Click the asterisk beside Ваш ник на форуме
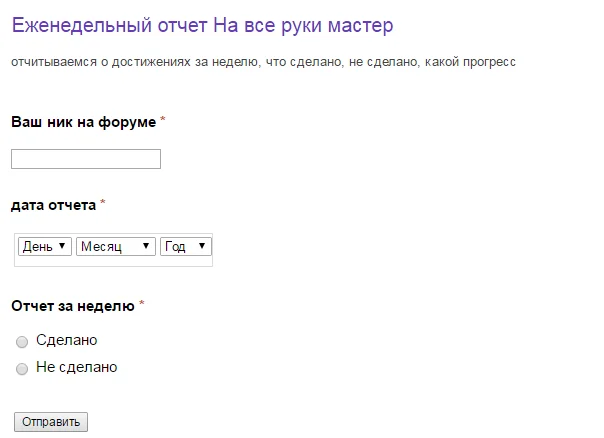This screenshot has width=604, height=438. click(x=163, y=121)
